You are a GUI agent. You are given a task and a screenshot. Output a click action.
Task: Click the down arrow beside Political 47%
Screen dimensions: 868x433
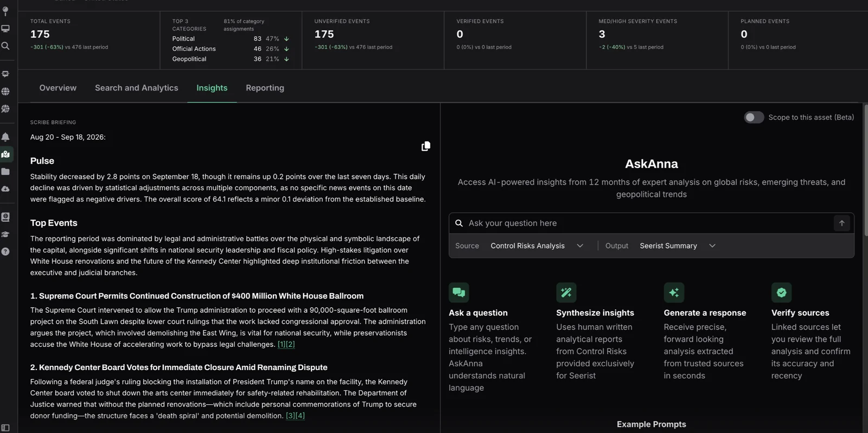(x=286, y=39)
